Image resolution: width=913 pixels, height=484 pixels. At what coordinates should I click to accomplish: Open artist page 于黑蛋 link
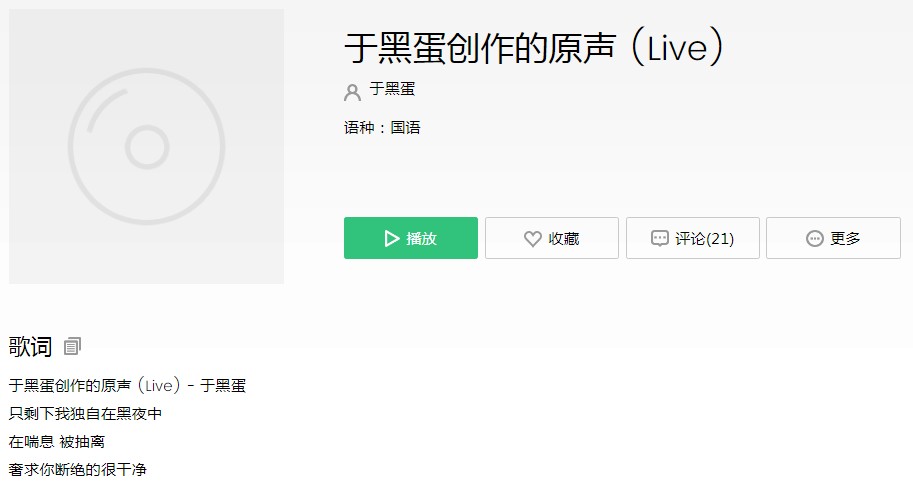(x=392, y=89)
